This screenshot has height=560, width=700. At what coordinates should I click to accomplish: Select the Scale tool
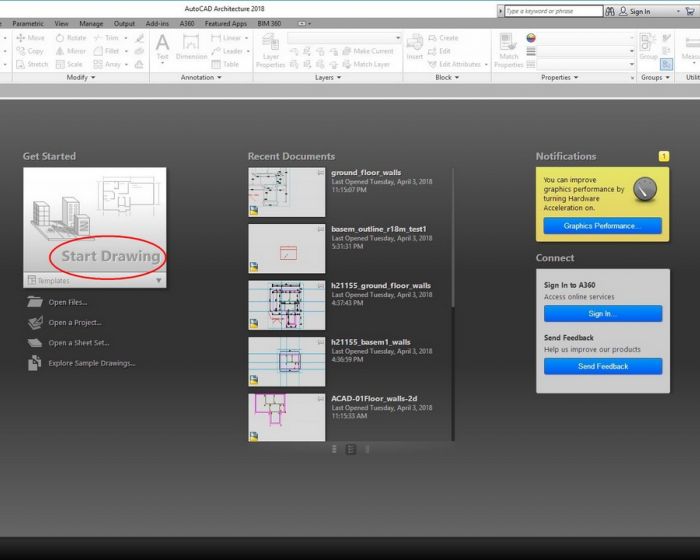(x=69, y=64)
